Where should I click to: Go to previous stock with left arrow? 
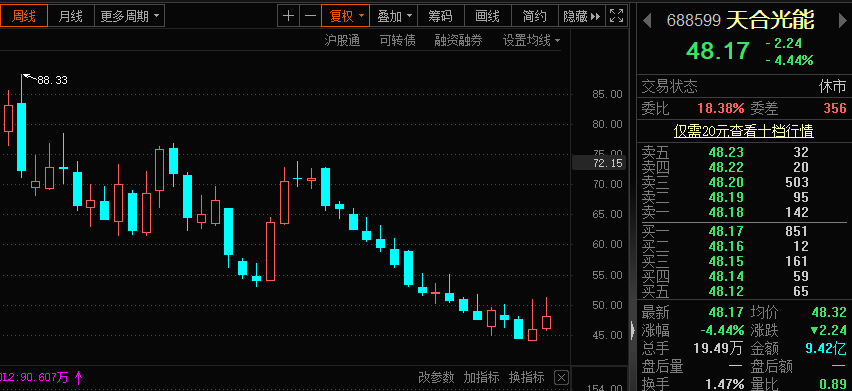(647, 21)
